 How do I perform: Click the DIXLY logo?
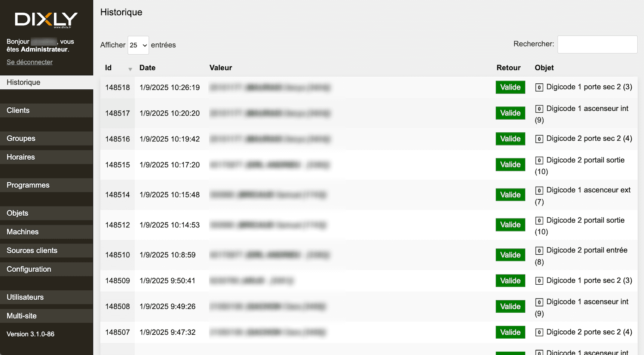tap(46, 20)
